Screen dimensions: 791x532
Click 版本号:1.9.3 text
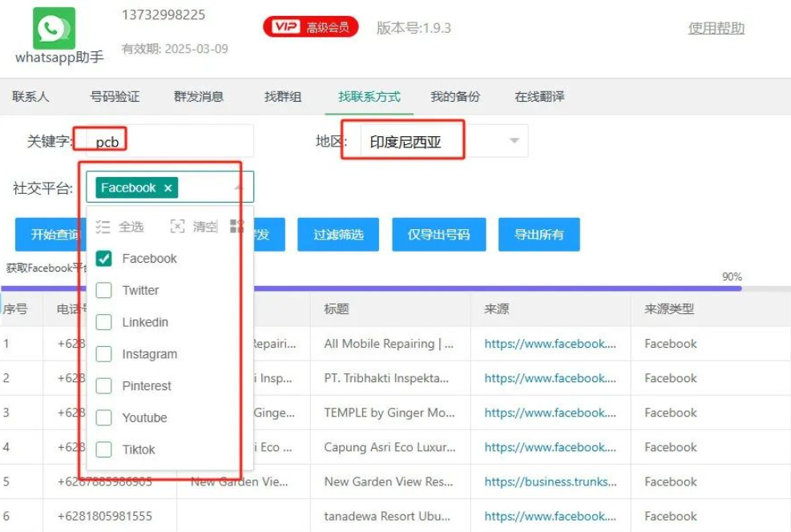point(414,28)
